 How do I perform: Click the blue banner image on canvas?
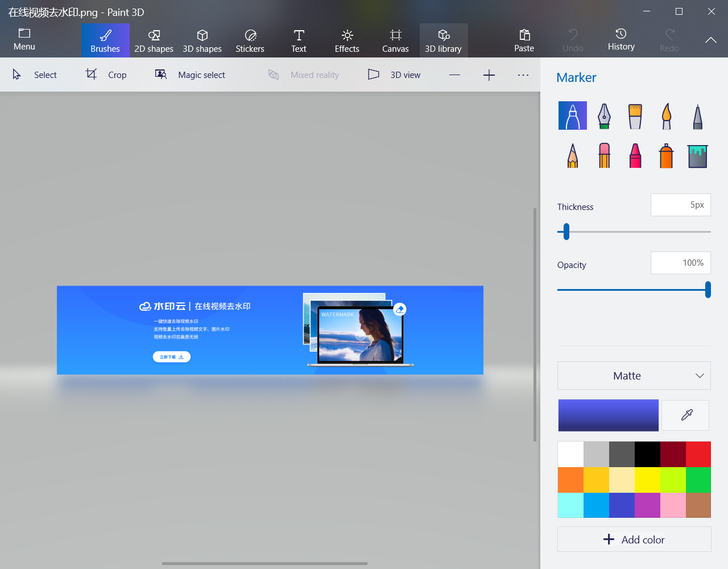point(270,330)
